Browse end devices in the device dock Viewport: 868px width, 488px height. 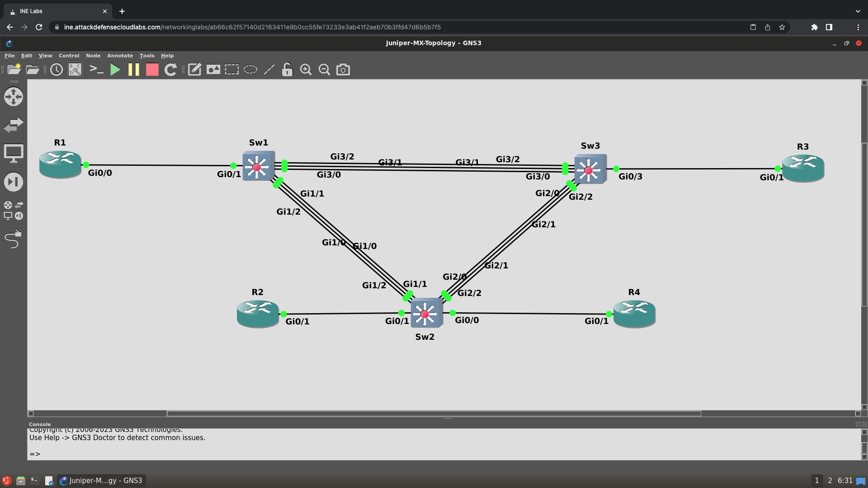pyautogui.click(x=14, y=154)
